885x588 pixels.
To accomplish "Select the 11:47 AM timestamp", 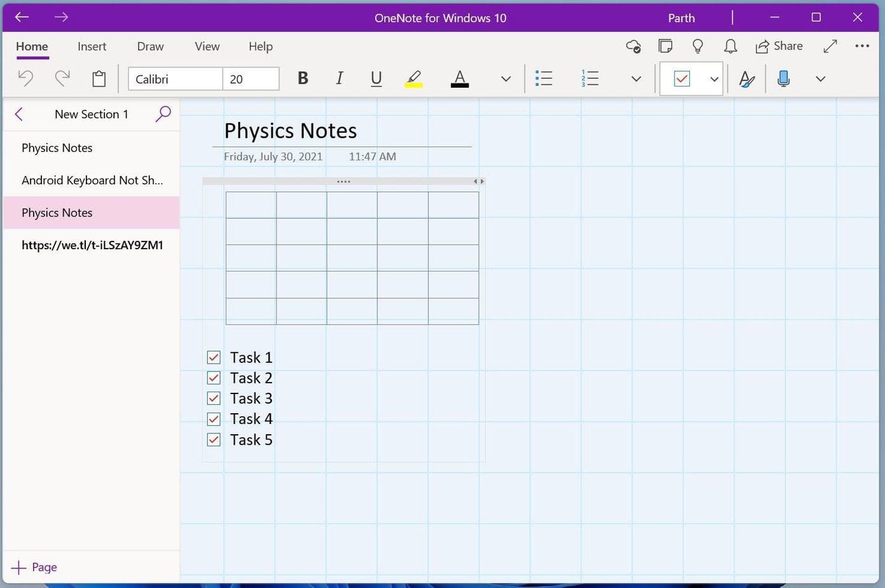I will (372, 156).
